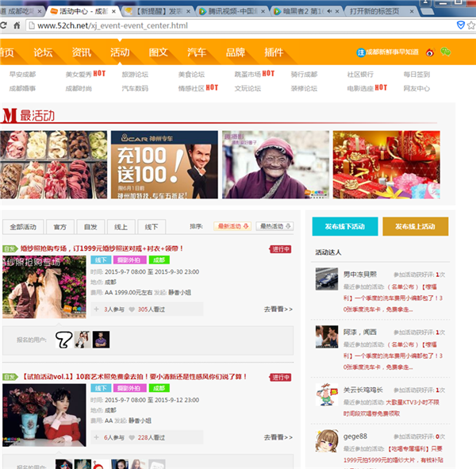Select the 线下 filter tab
The image size is (476, 469).
[x=152, y=227]
